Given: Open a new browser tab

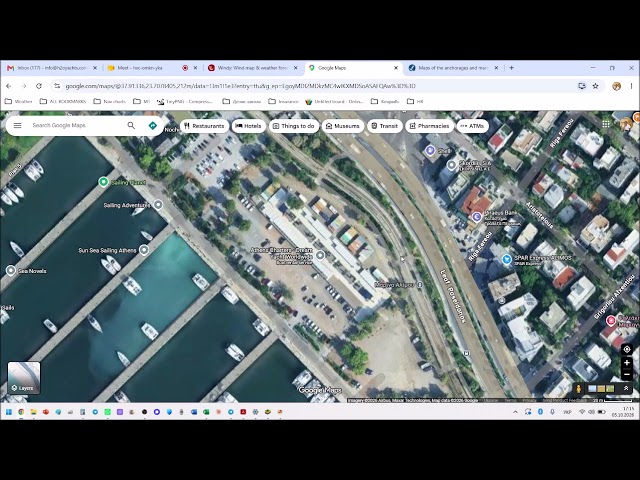Looking at the screenshot, I should tap(511, 68).
